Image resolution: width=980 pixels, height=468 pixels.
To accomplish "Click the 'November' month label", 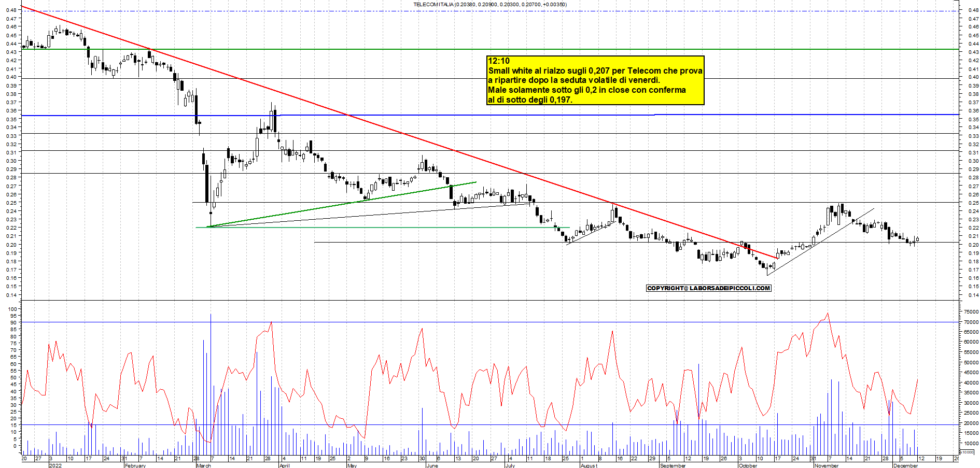I will [x=826, y=465].
